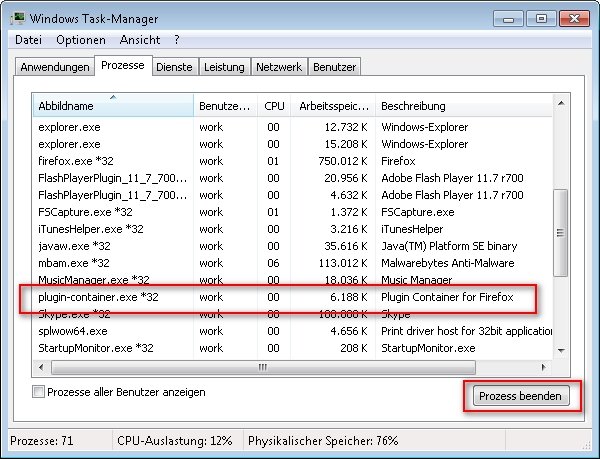The height and width of the screenshot is (459, 600).
Task: Click the Prozesse: 71 status entry
Action: pos(41,441)
